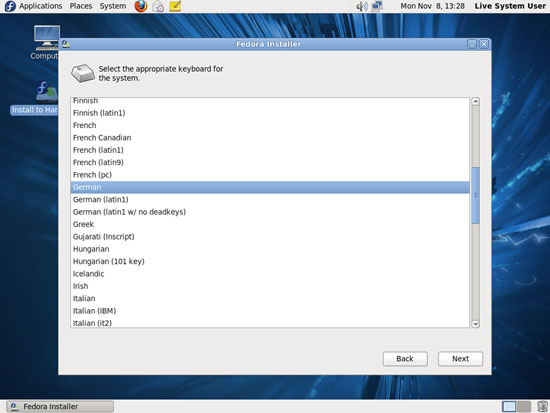Open the Trash icon in bottom panel
550x413 pixels.
coord(542,406)
